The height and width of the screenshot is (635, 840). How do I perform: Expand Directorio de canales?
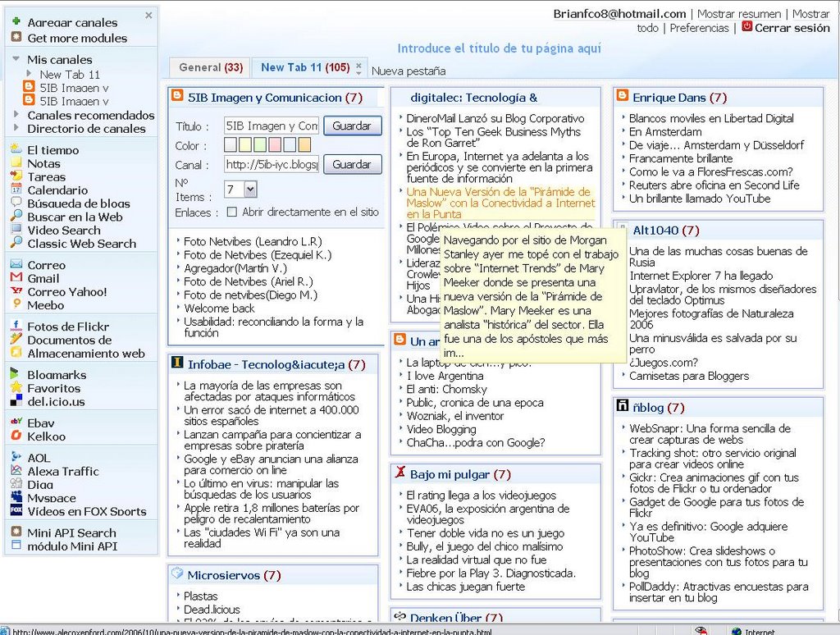click(16, 127)
